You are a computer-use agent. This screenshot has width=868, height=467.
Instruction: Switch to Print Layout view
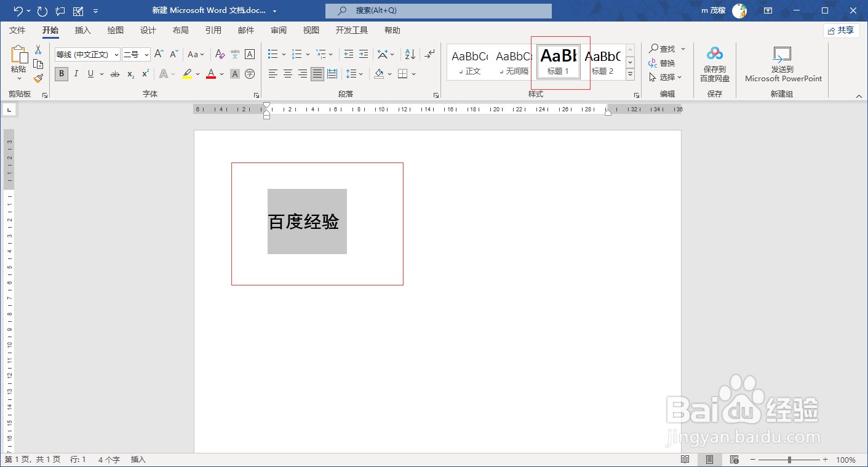point(709,460)
